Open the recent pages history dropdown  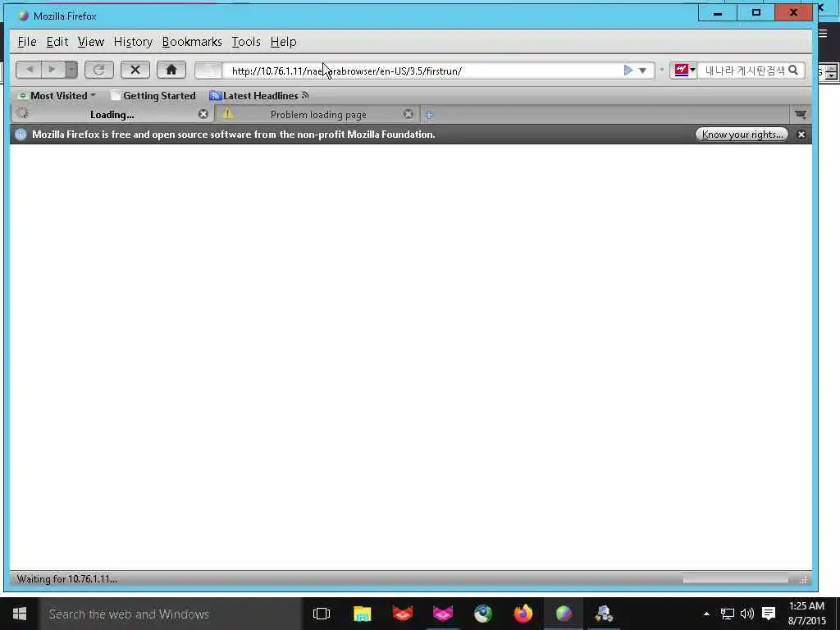coord(71,70)
